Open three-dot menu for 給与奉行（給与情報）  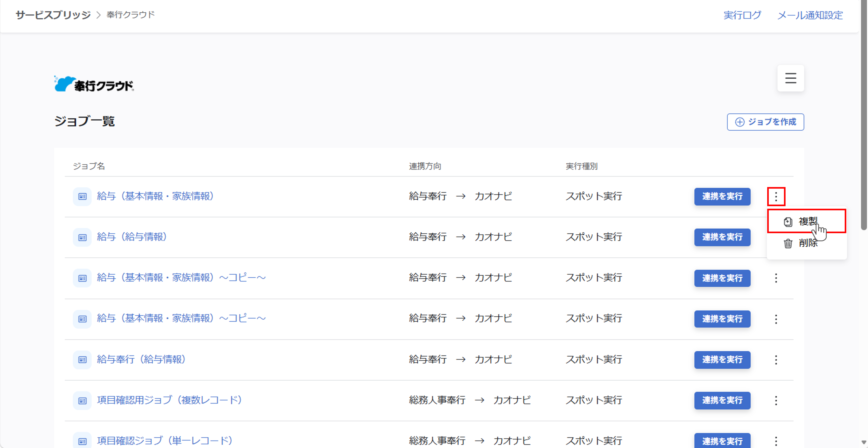[776, 360]
